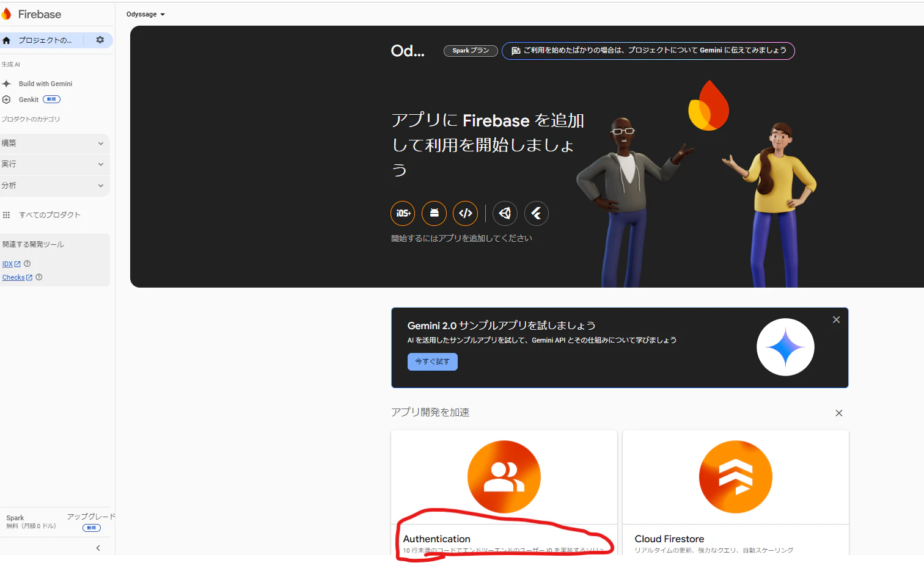Click the all products grid icon

(7, 215)
